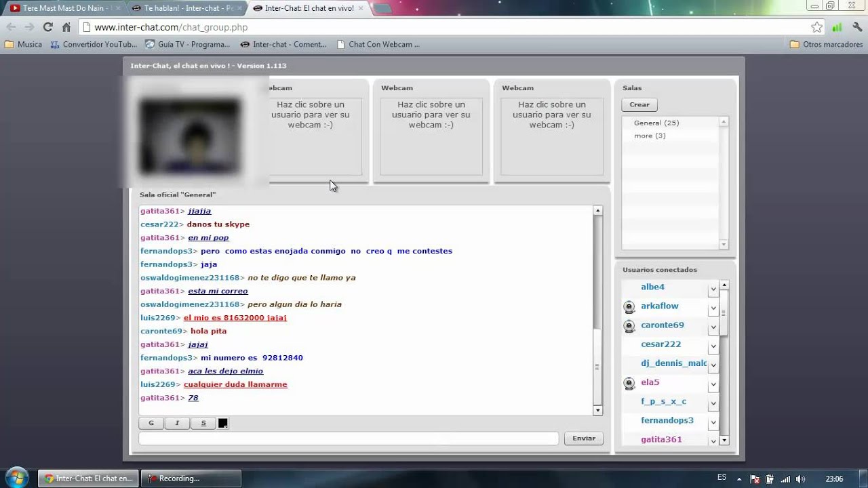Click gatita361's 'esta mi correo' message
This screenshot has height=488, width=868.
pyautogui.click(x=218, y=291)
